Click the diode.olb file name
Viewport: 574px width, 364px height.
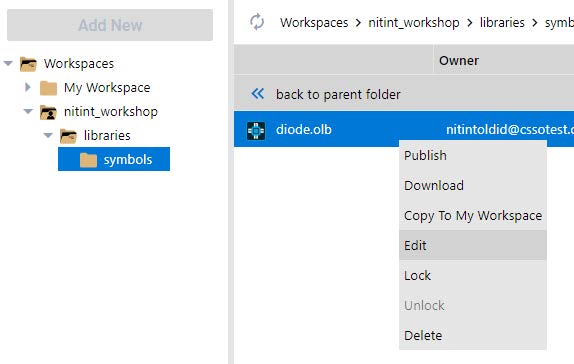pyautogui.click(x=304, y=130)
